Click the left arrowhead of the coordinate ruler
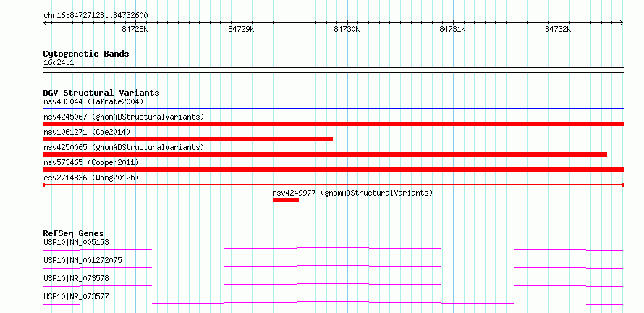This screenshot has height=313, width=644. 45,22
